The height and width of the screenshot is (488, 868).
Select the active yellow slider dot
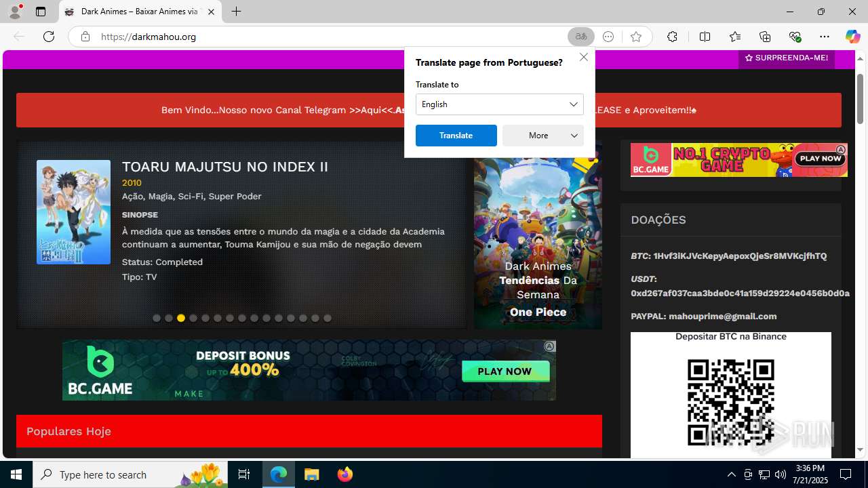point(181,318)
